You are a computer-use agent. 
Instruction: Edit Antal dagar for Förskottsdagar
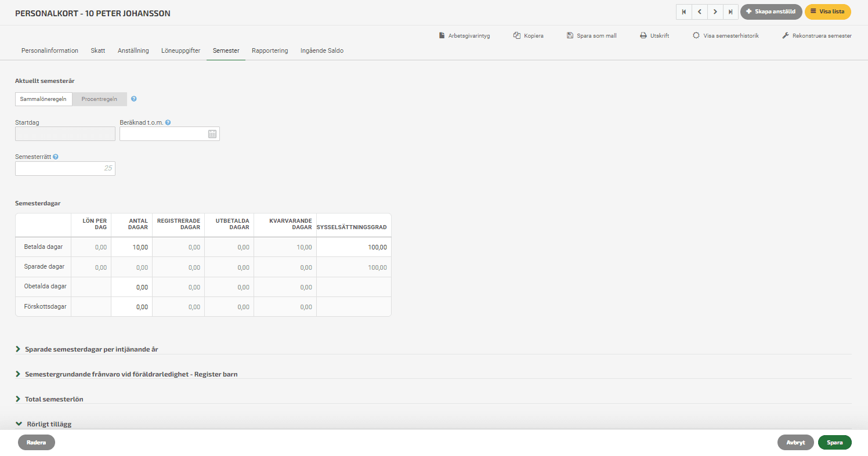point(132,307)
